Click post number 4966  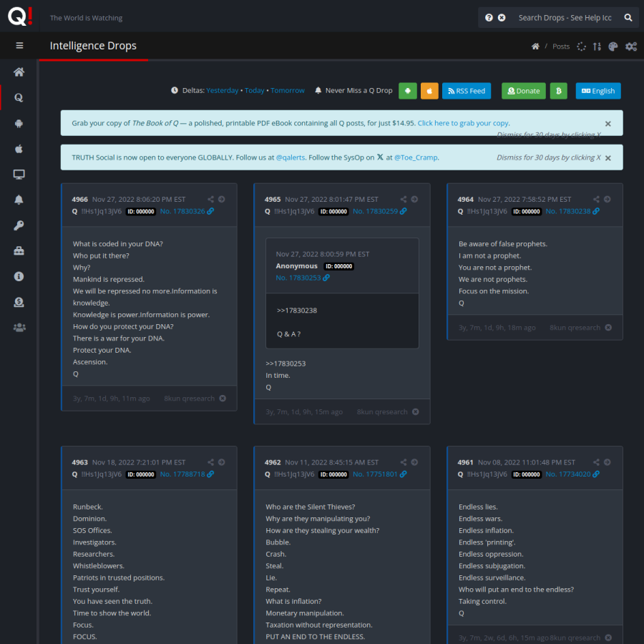click(79, 199)
